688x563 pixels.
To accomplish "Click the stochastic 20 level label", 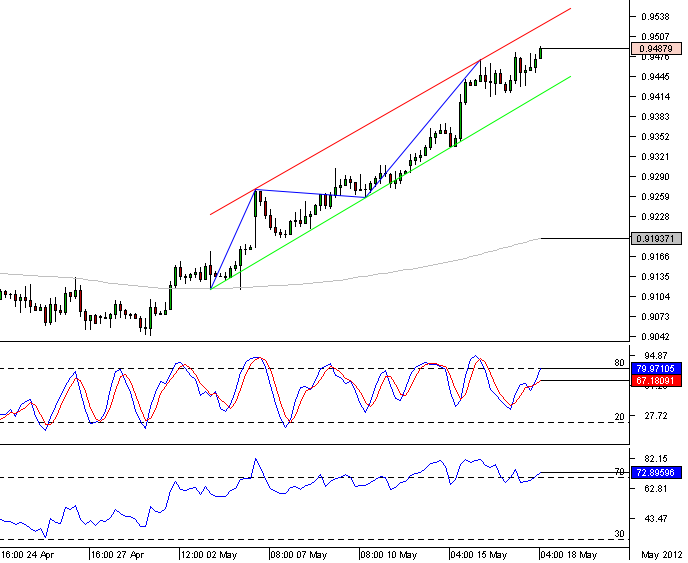I will coord(619,417).
